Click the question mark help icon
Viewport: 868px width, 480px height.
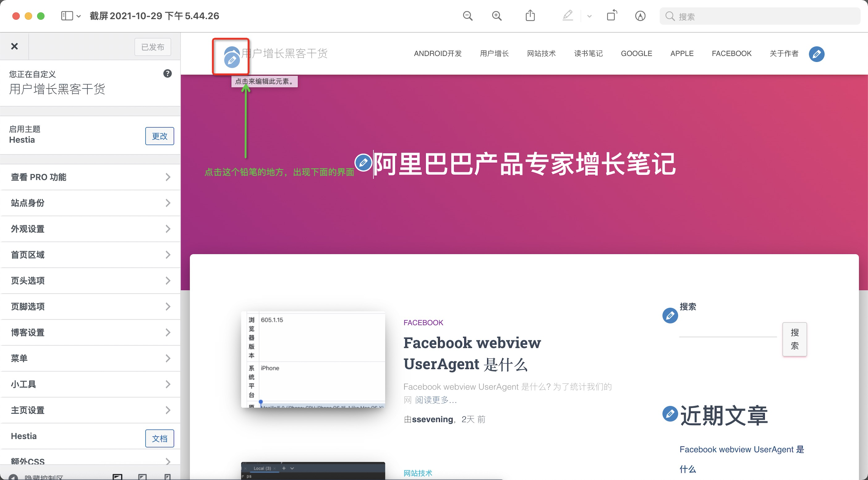click(168, 74)
